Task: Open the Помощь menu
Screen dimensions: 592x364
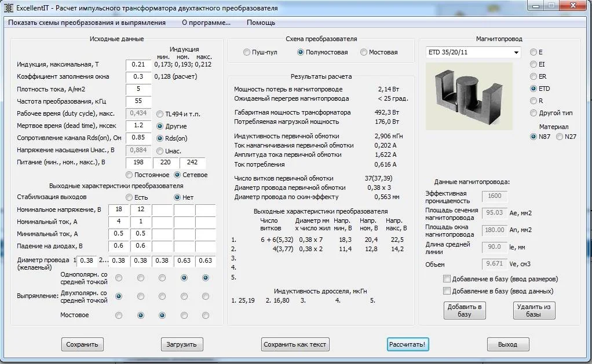Action: (x=261, y=23)
